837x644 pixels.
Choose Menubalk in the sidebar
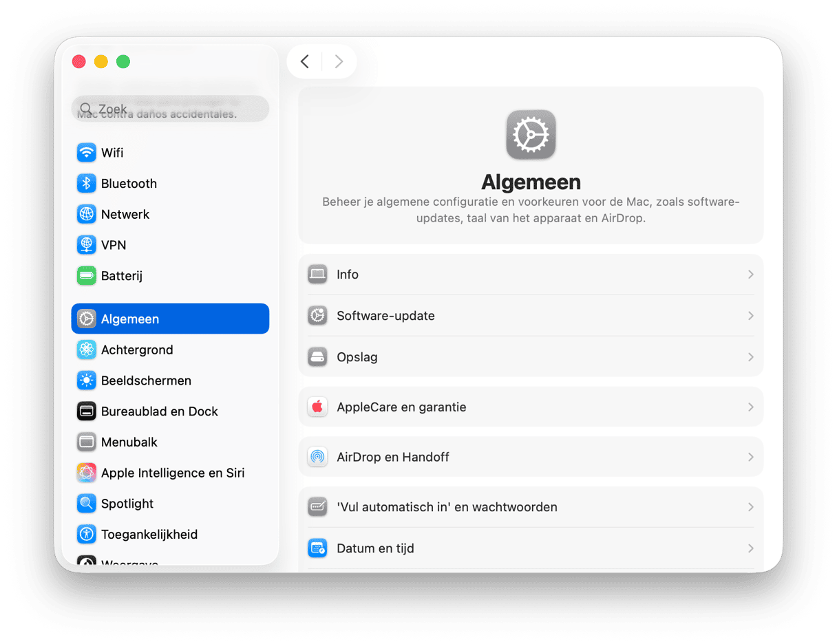pos(129,442)
